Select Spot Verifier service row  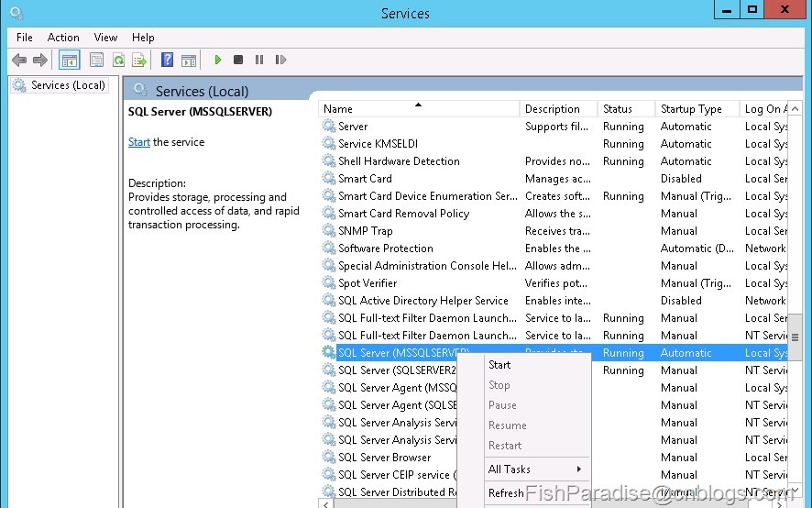(554, 283)
